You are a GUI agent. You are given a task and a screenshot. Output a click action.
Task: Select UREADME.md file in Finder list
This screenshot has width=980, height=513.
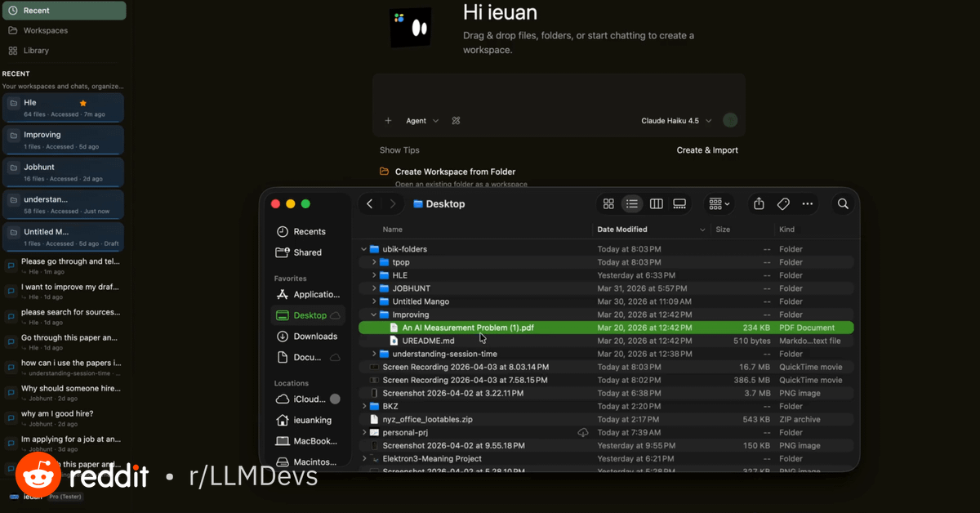point(428,341)
